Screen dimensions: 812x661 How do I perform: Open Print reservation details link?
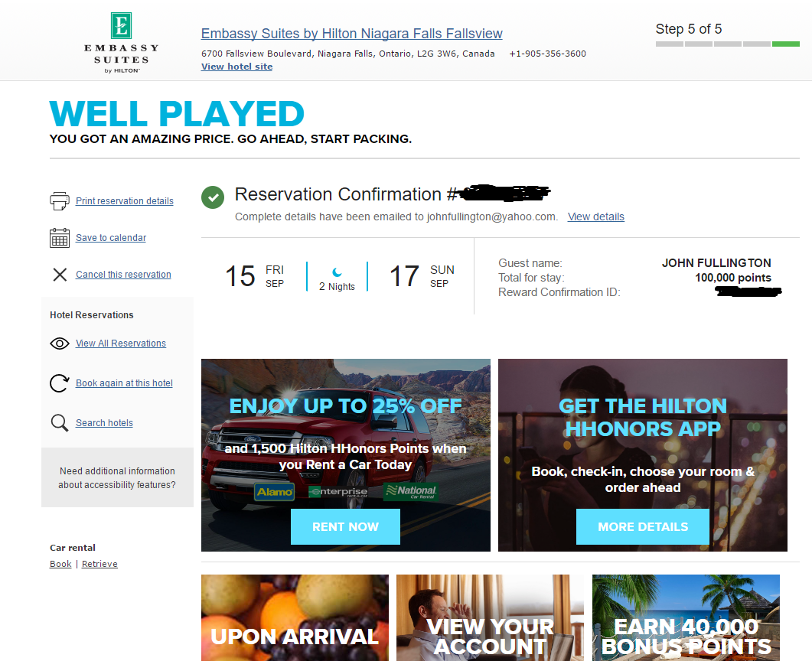pyautogui.click(x=124, y=201)
